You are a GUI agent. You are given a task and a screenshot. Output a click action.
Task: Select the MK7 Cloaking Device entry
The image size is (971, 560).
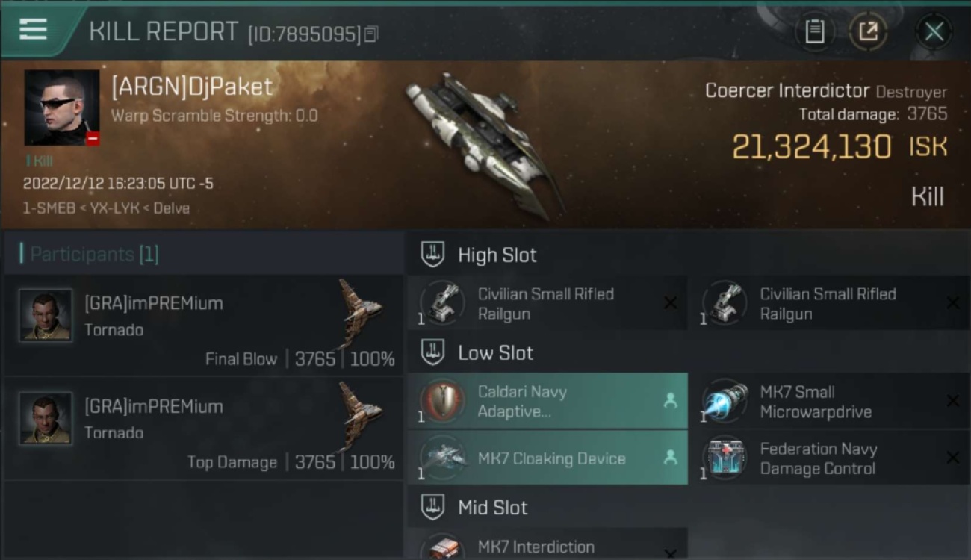(x=547, y=458)
